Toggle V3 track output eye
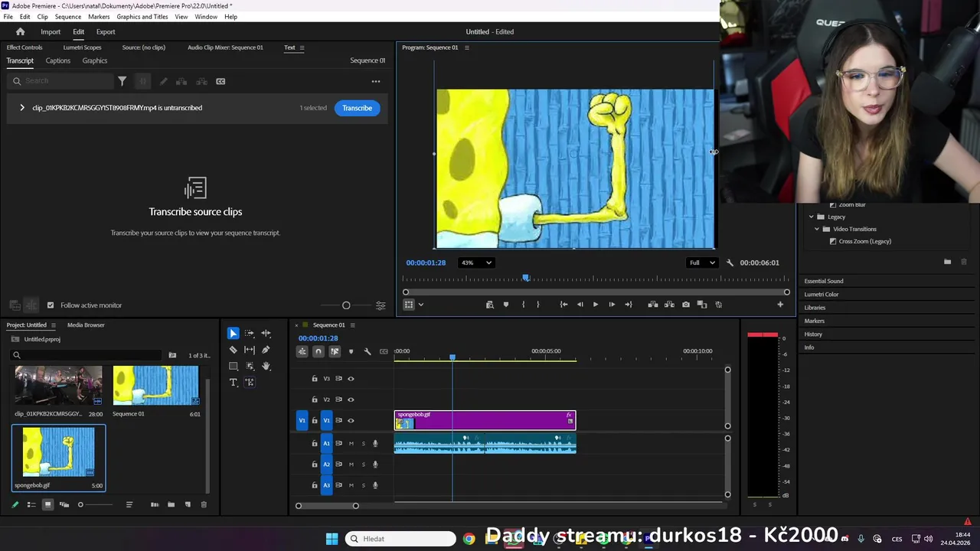The height and width of the screenshot is (551, 980). (351, 379)
